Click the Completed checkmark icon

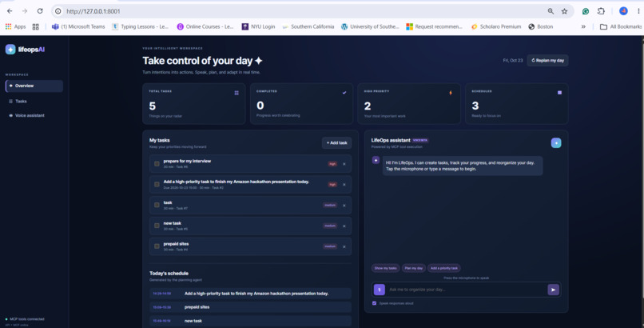pos(344,93)
